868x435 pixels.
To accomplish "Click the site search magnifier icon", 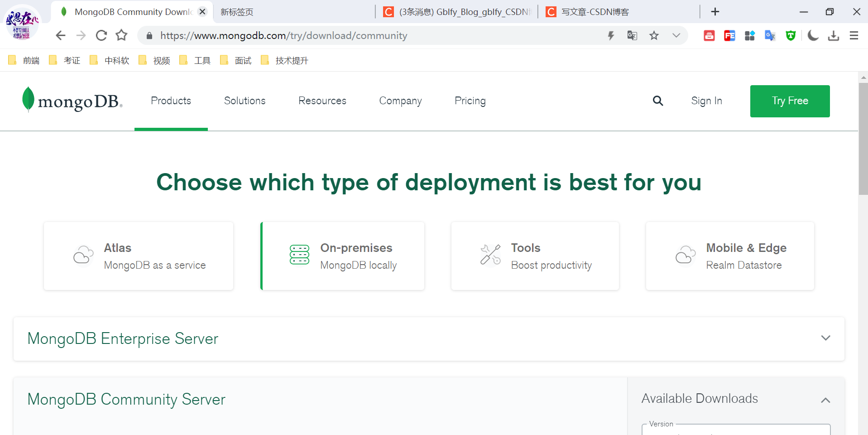I will (x=658, y=101).
